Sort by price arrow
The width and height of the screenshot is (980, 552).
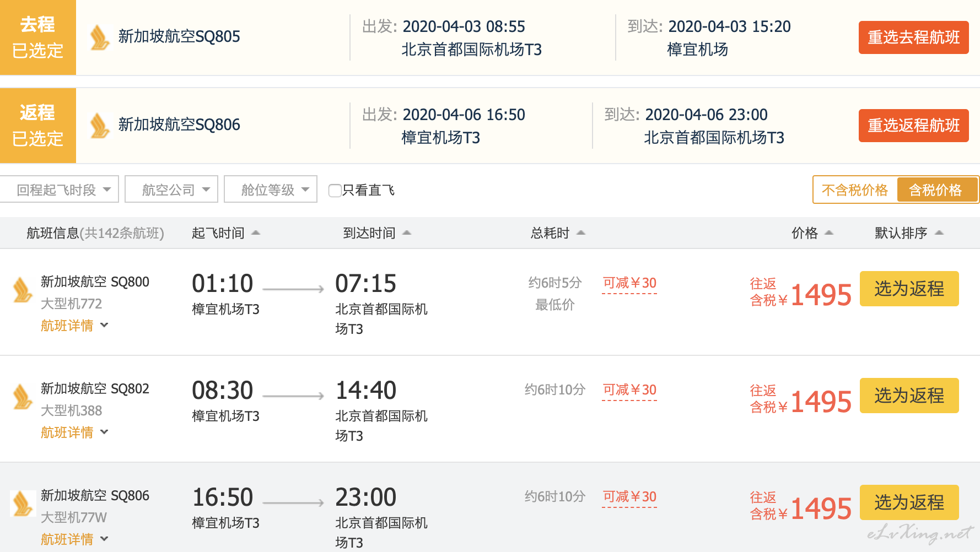coord(829,233)
